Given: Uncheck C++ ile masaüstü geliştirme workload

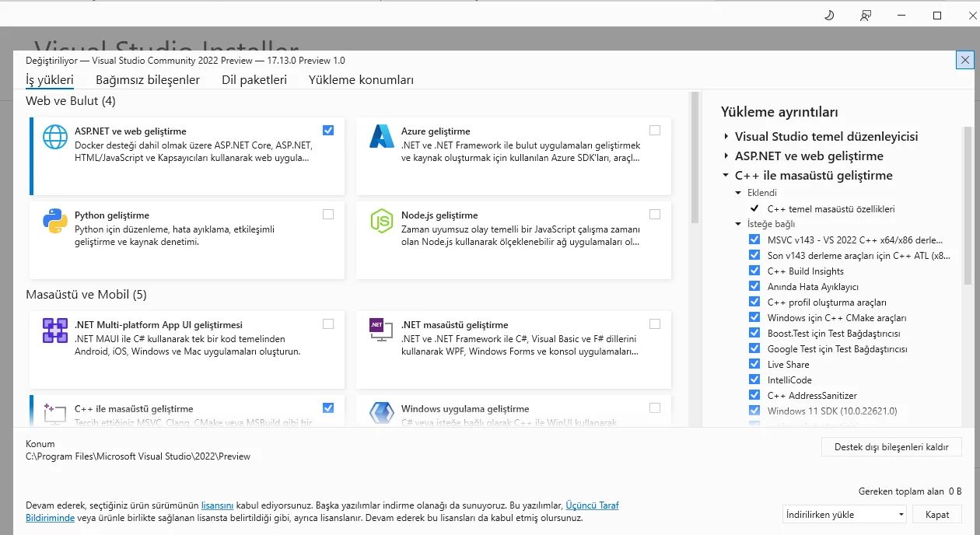Looking at the screenshot, I should [328, 407].
